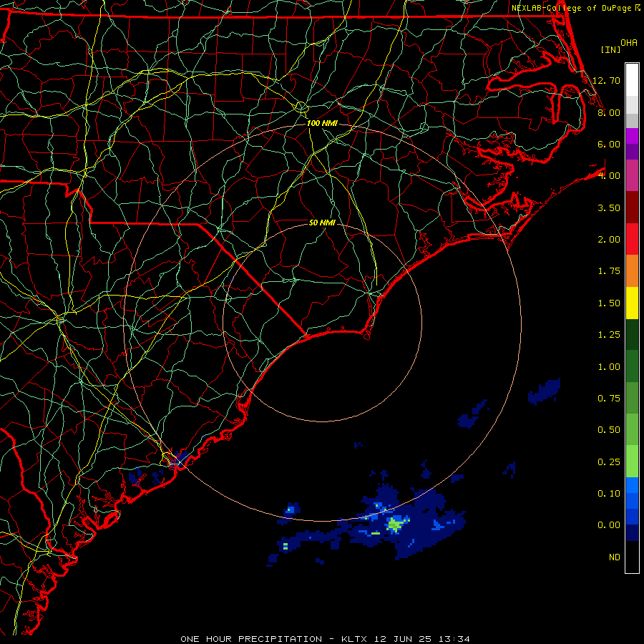Image resolution: width=644 pixels, height=644 pixels.
Task: Click the [IN] units label
Action: (x=610, y=49)
